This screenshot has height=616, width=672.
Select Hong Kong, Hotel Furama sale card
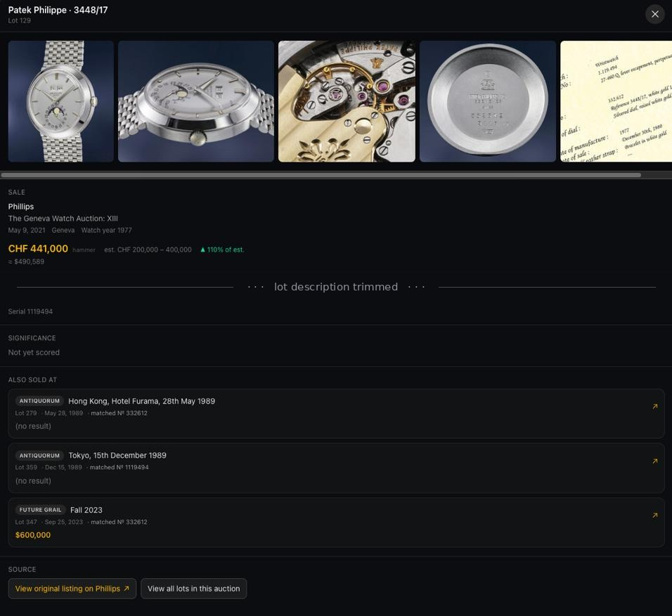(x=336, y=413)
